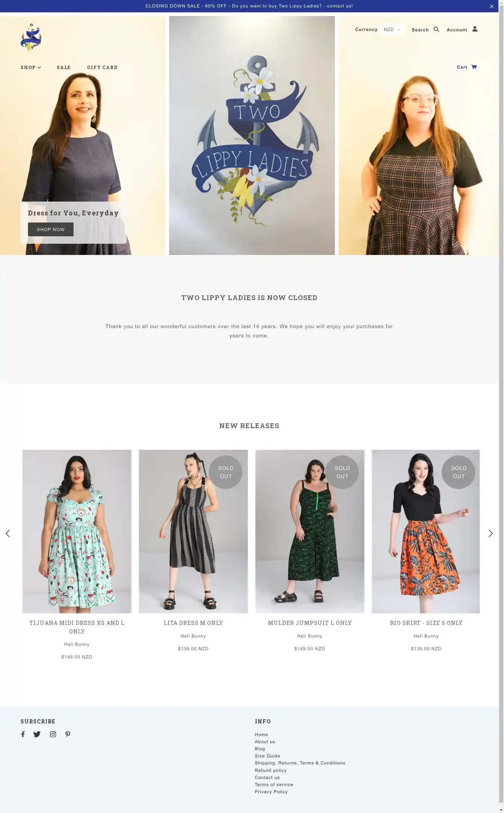Open the shopping cart icon
504x813 pixels.
pos(474,67)
